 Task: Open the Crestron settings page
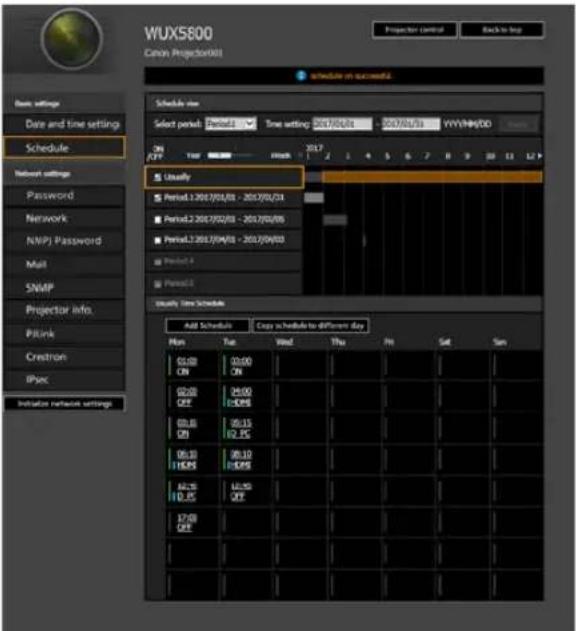64,357
